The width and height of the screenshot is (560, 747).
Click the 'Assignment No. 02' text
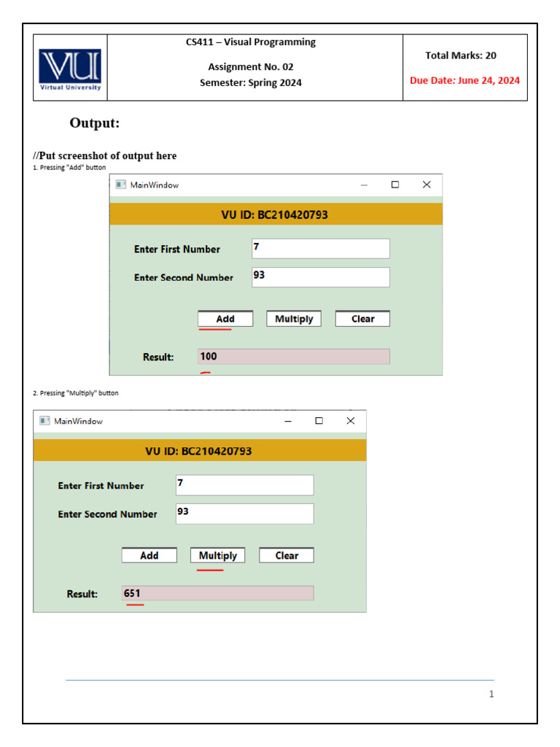[251, 66]
